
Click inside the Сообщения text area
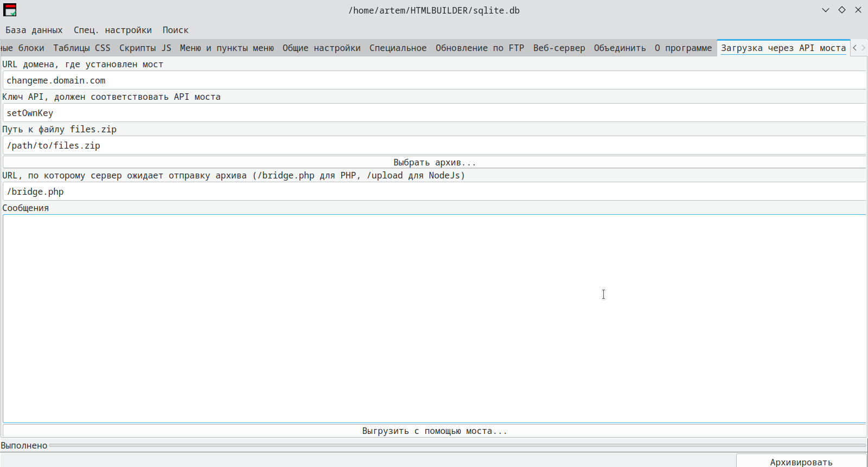coord(435,318)
